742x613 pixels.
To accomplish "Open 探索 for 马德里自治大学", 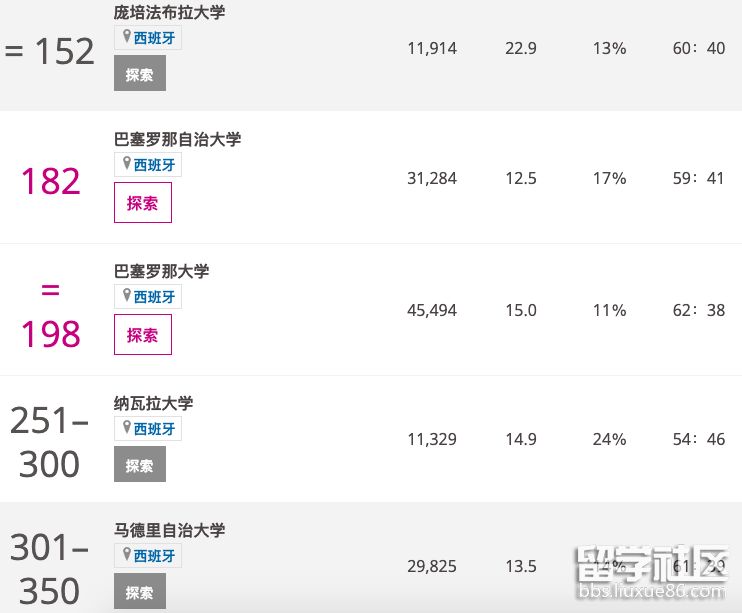I will [x=140, y=592].
